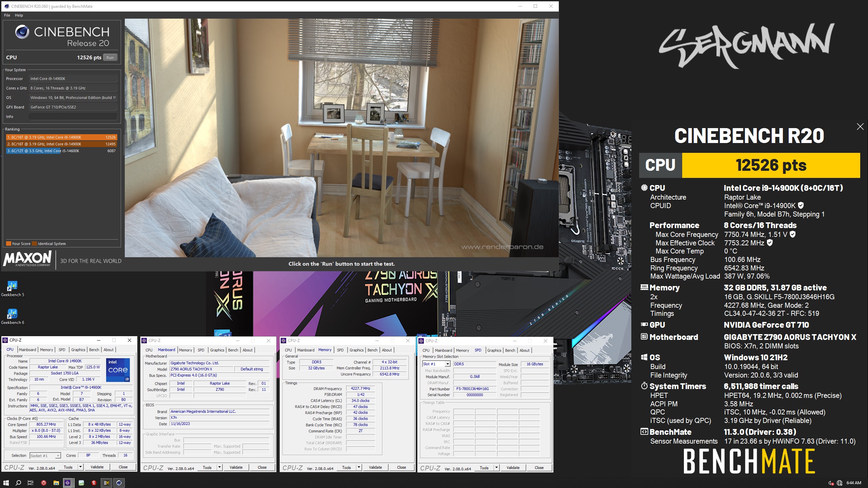
Task: Click Validate in Mainboard CPU-Z window
Action: 236,468
